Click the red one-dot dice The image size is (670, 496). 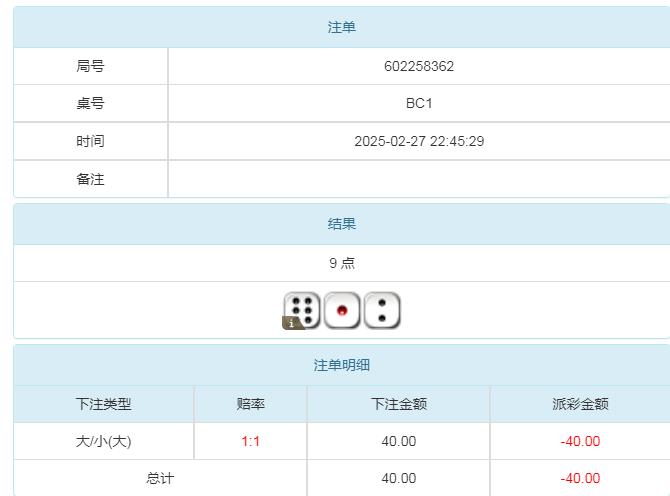[342, 311]
